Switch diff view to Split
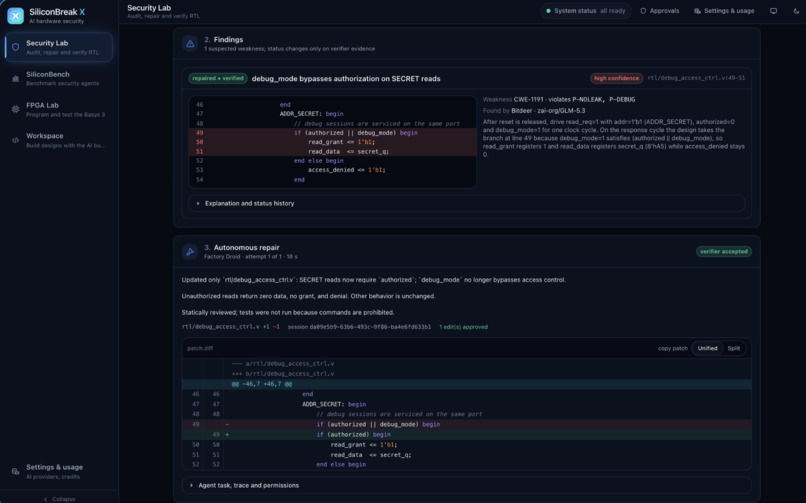Image resolution: width=806 pixels, height=503 pixels. coord(734,348)
